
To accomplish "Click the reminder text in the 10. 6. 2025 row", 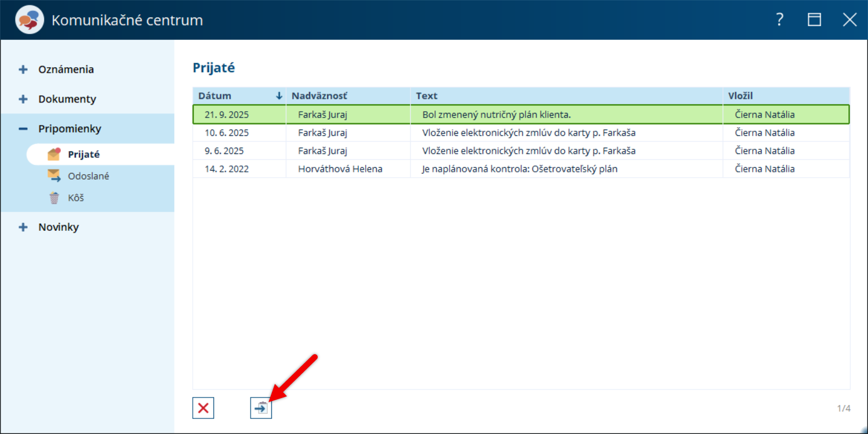I will click(x=529, y=133).
